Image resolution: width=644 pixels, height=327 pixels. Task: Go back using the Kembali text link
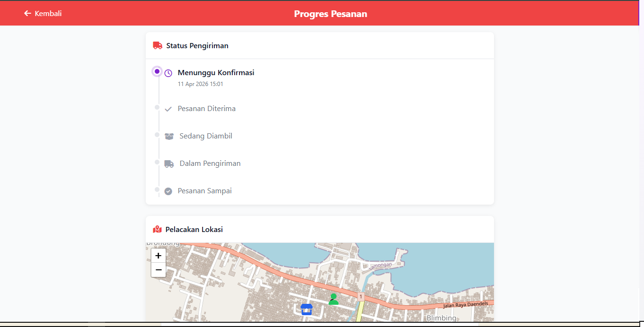click(x=48, y=14)
